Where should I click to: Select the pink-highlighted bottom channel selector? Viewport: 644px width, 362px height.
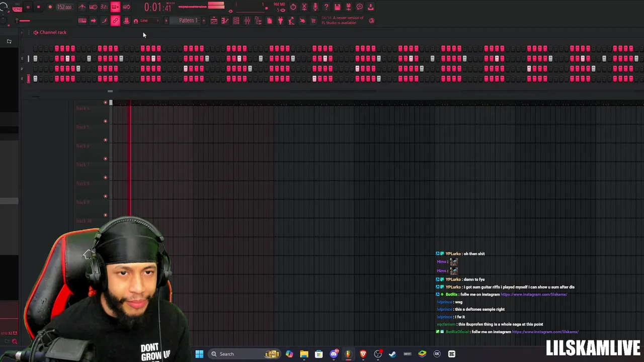pos(29,78)
